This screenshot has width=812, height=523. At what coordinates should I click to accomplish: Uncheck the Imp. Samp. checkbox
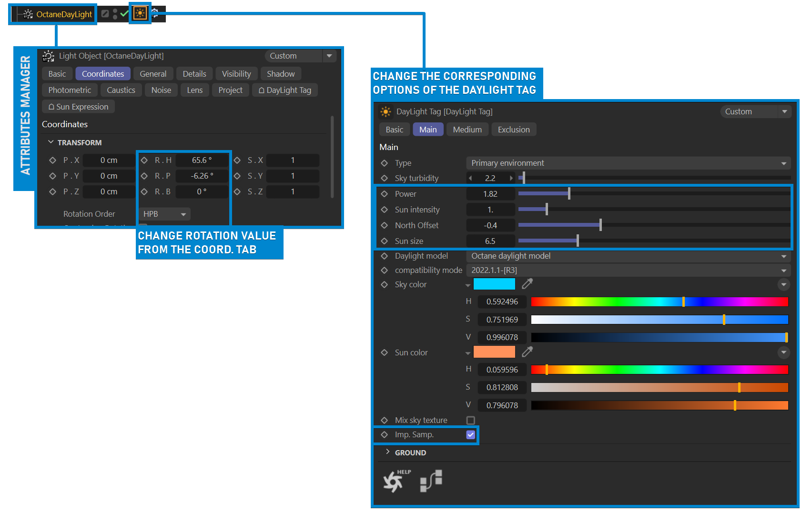(x=471, y=434)
